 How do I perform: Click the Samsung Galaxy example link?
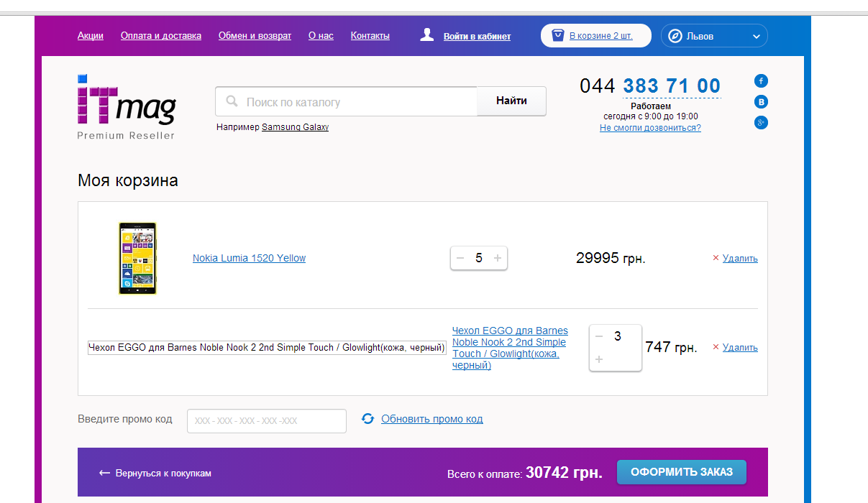click(x=295, y=127)
